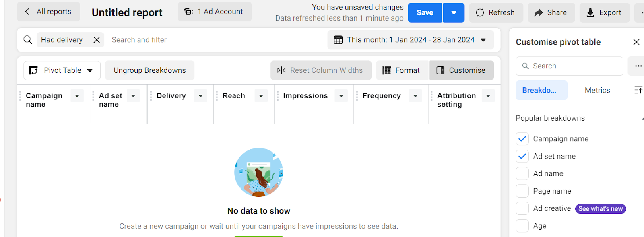Close the Customise pivot table panel
This screenshot has width=644, height=237.
coord(636,42)
